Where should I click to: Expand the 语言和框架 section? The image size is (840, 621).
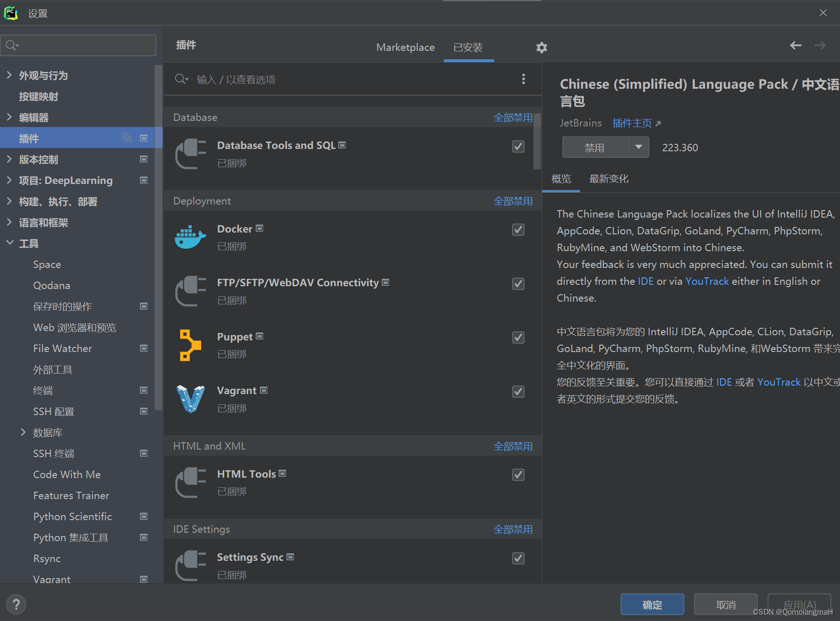point(9,222)
